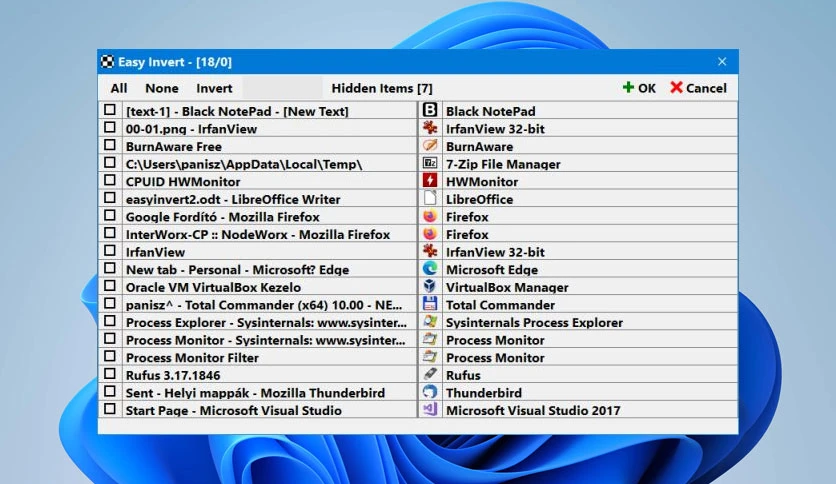The height and width of the screenshot is (484, 836).
Task: Click the LibreOffice document icon
Action: click(430, 198)
